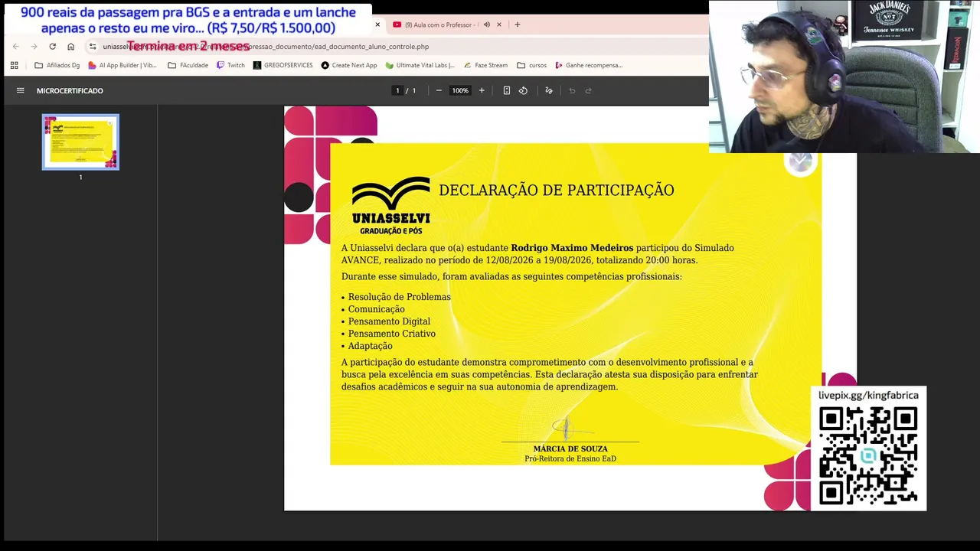The image size is (980, 551).
Task: Go back in browser history
Action: tap(15, 47)
